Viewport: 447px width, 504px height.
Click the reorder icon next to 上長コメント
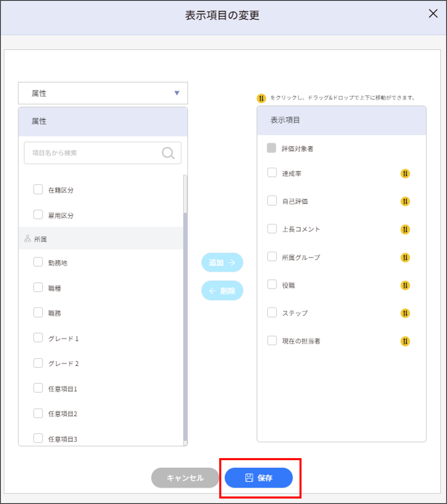pyautogui.click(x=405, y=230)
